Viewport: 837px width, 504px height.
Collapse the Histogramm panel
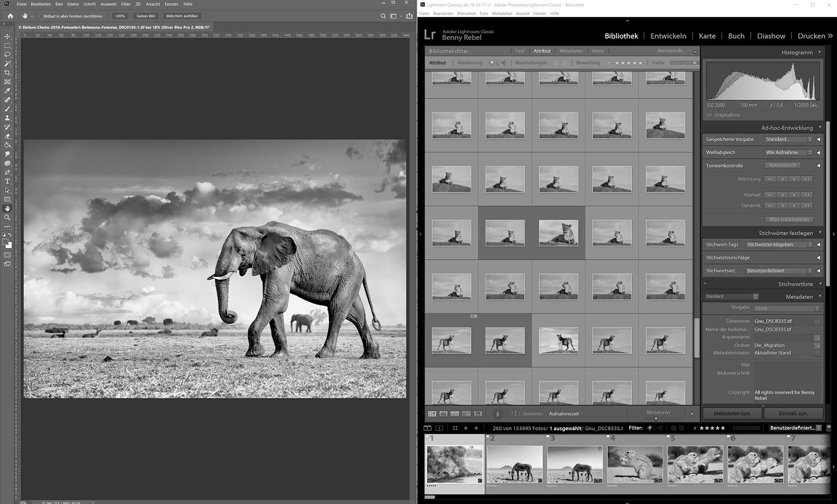click(x=819, y=52)
